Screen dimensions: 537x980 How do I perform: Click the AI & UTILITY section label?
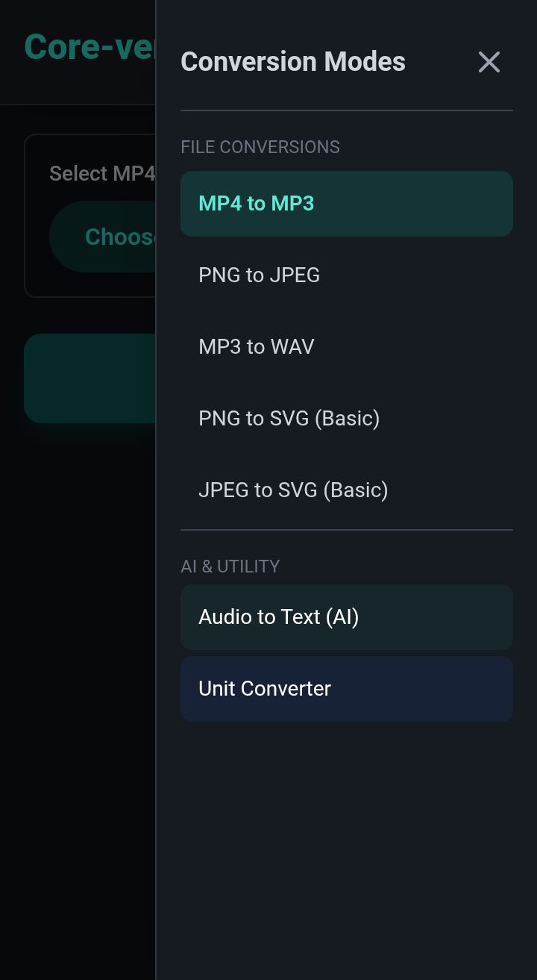[x=230, y=567]
